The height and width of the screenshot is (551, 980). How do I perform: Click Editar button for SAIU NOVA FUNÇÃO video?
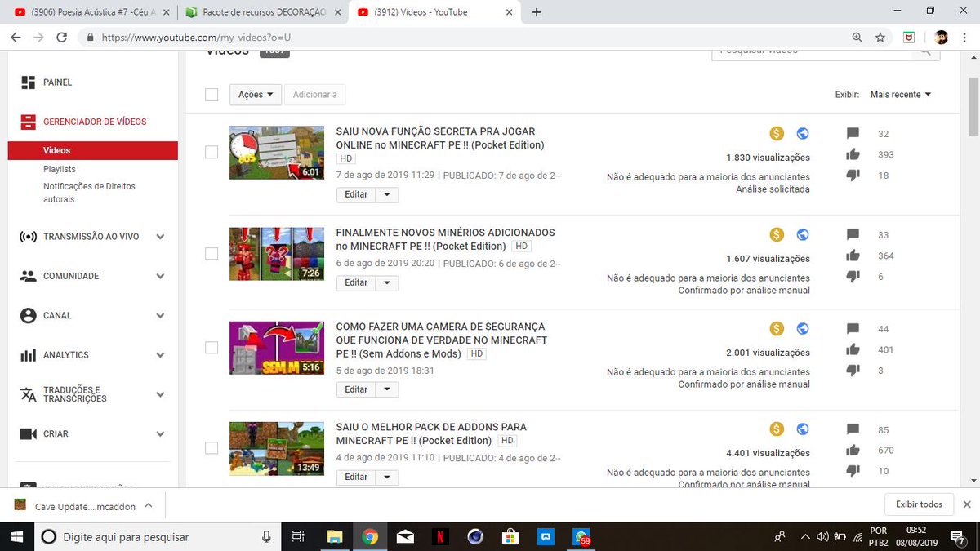(357, 194)
